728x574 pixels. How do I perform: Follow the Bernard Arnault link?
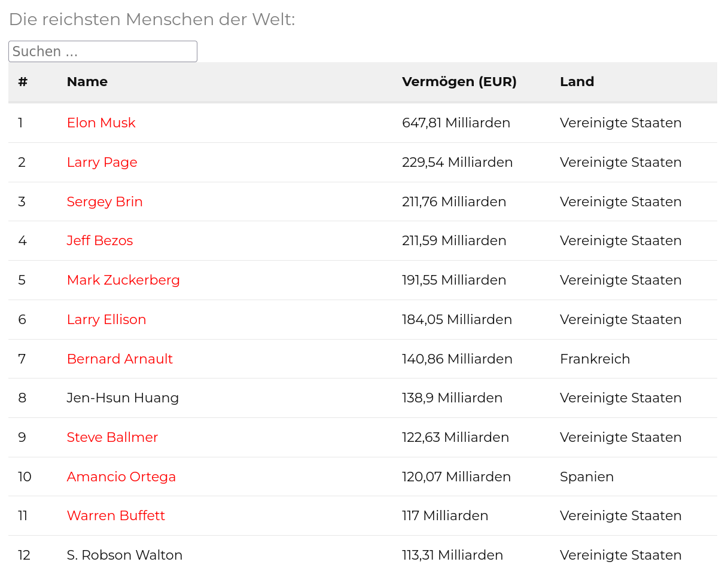[120, 359]
